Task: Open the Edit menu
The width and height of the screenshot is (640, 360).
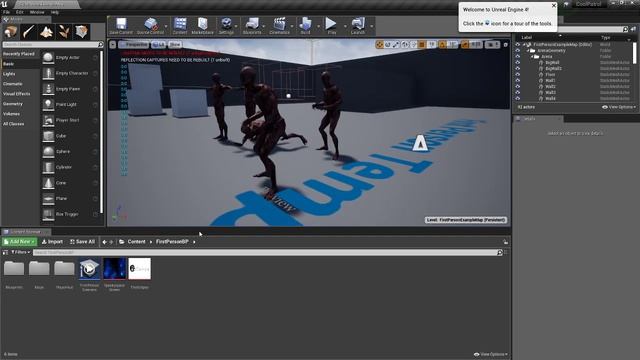Action: (x=20, y=12)
